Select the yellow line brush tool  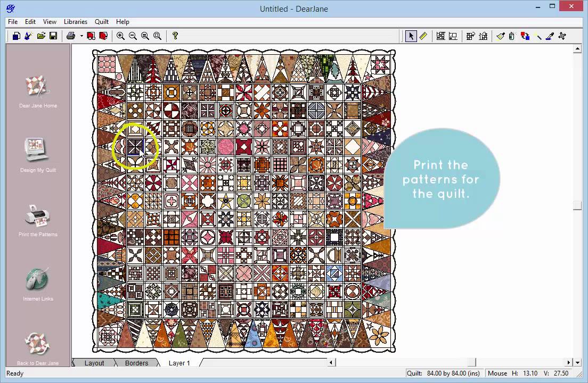pyautogui.click(x=538, y=36)
